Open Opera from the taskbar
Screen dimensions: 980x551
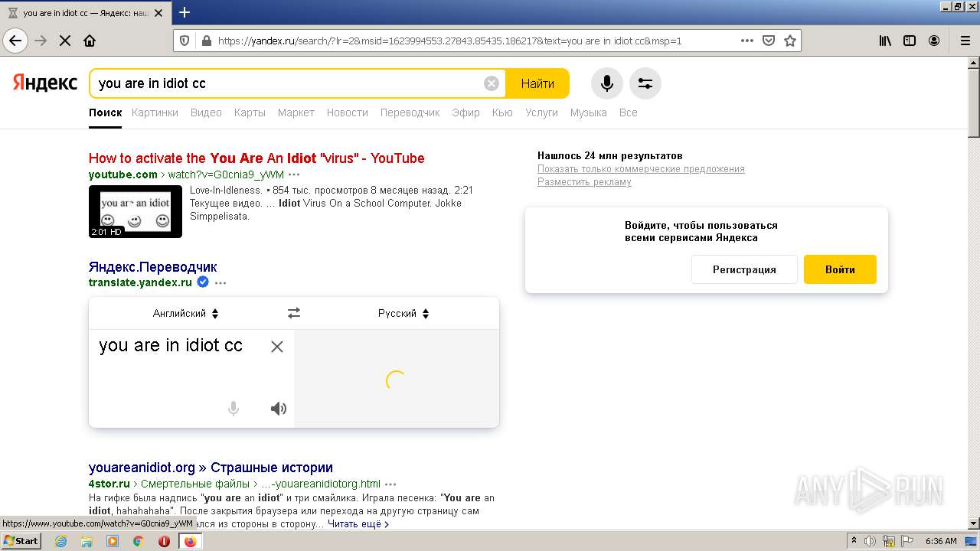coord(164,541)
